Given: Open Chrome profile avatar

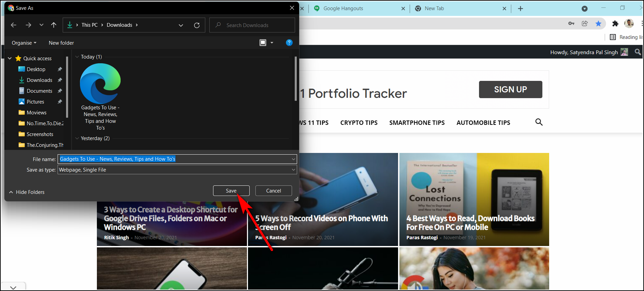Looking at the screenshot, I should click(629, 23).
